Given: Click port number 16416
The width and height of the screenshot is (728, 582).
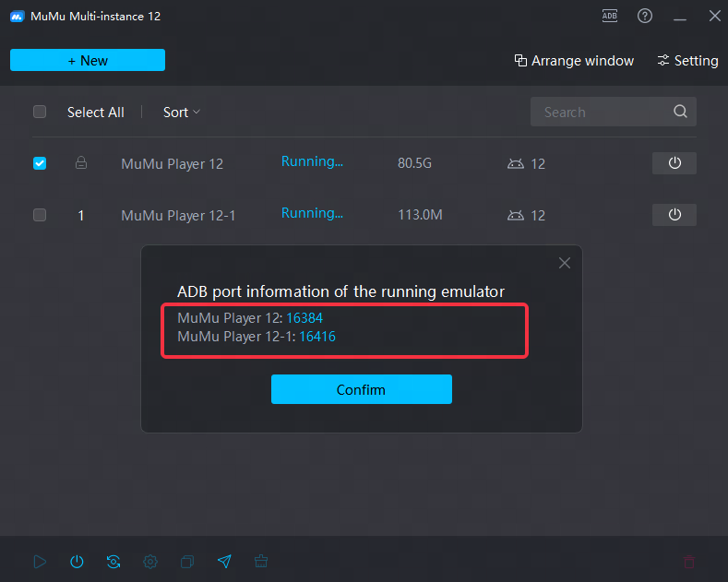Looking at the screenshot, I should [317, 337].
